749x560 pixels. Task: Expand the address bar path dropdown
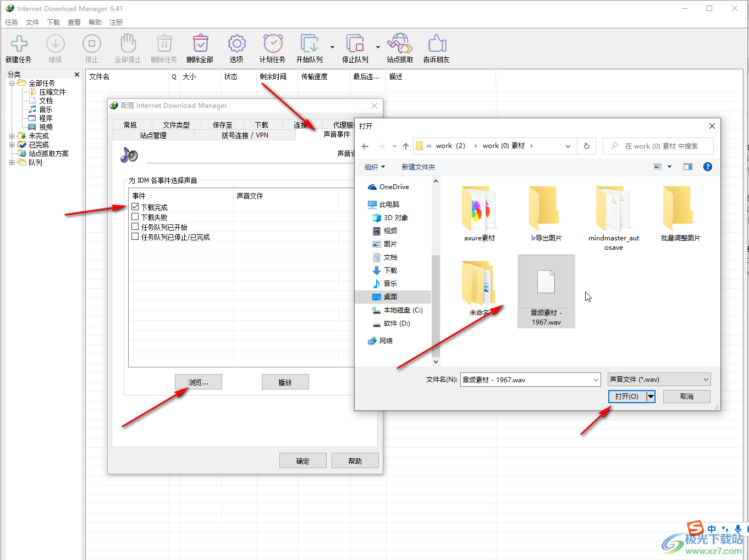pos(568,146)
